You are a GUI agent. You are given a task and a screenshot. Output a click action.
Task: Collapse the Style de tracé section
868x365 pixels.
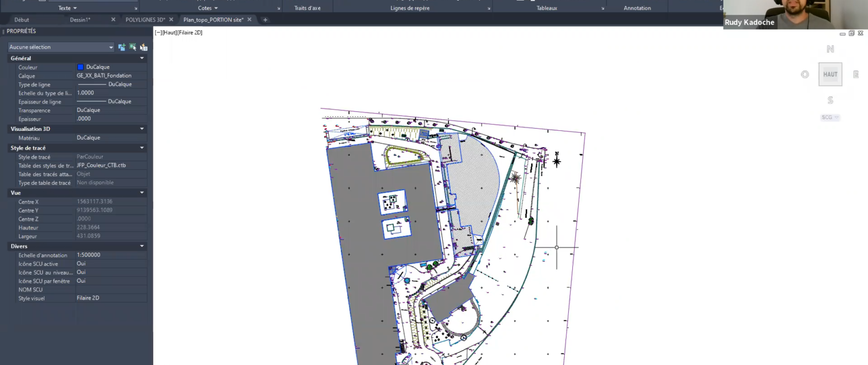(x=142, y=148)
